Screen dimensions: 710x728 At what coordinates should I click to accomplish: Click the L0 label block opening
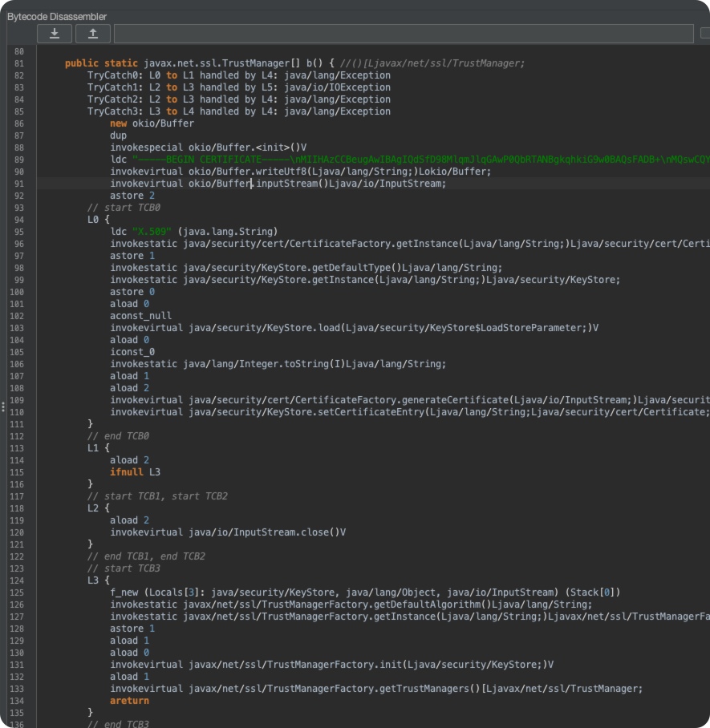(x=96, y=220)
